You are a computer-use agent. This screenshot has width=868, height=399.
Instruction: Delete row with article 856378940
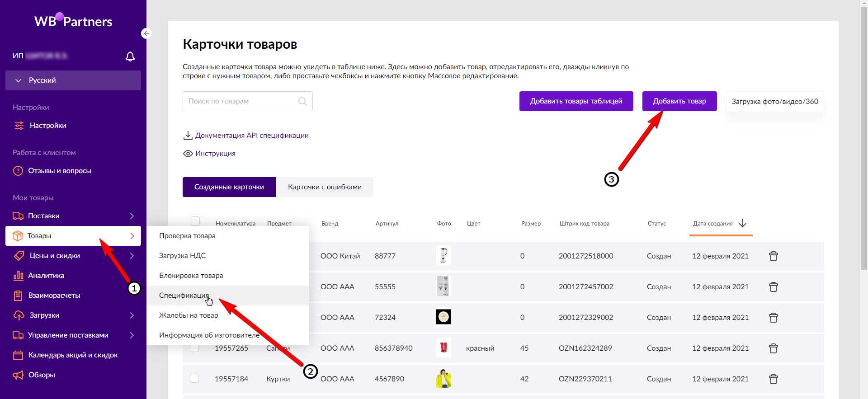coord(774,348)
